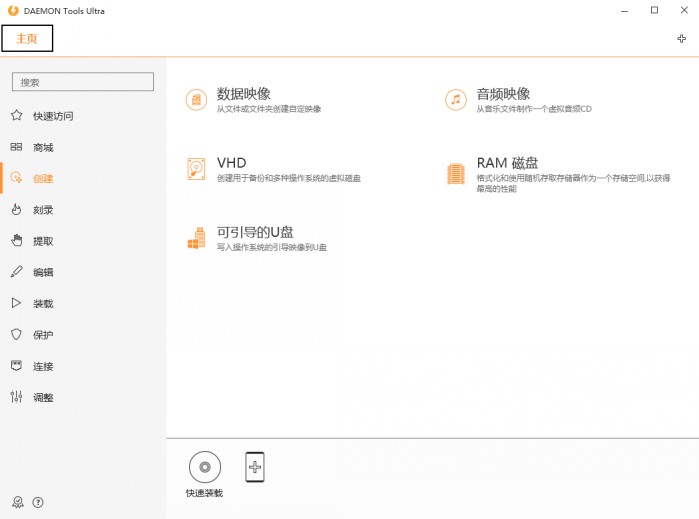The image size is (699, 519).
Task: Click the 商城 grid icon
Action: 16,147
